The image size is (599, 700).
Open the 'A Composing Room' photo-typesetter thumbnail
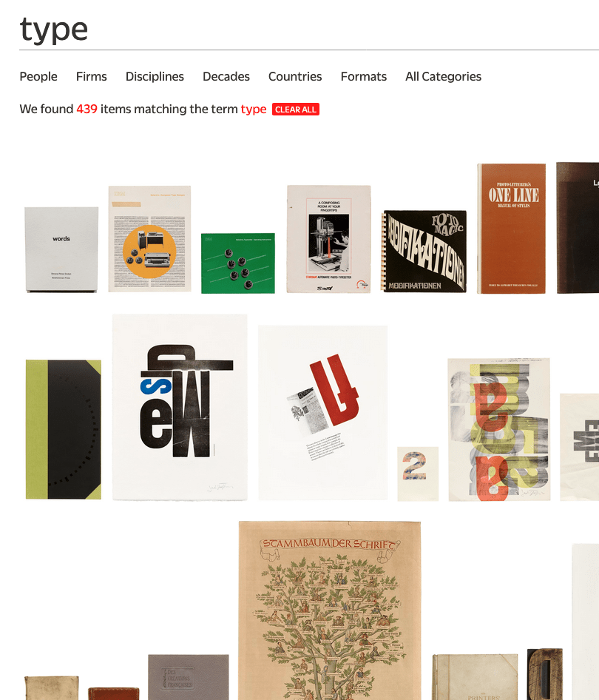click(329, 239)
